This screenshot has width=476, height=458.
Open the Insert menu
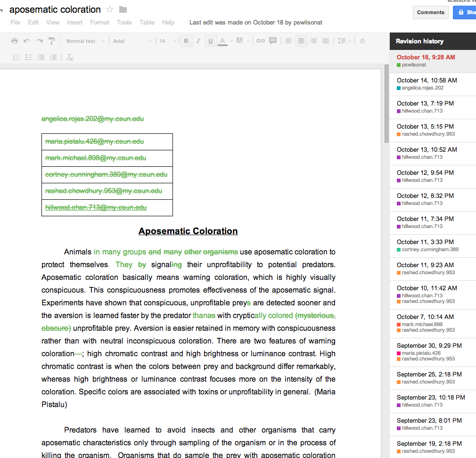74,23
